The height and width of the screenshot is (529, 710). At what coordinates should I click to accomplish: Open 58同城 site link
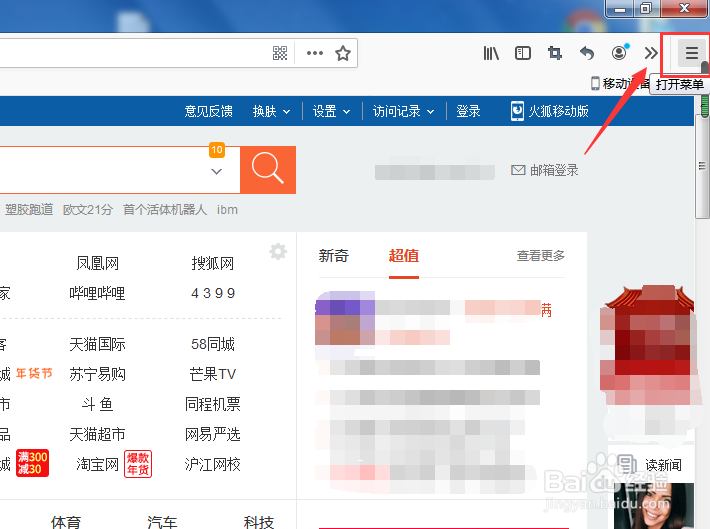[213, 344]
